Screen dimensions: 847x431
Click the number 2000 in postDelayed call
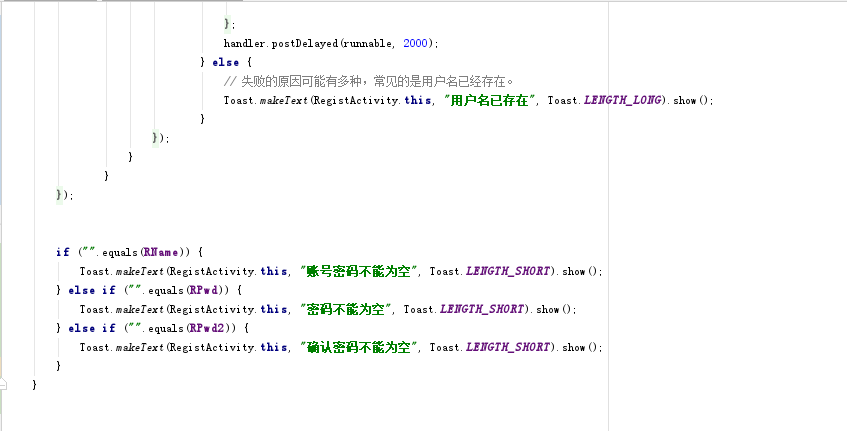415,44
